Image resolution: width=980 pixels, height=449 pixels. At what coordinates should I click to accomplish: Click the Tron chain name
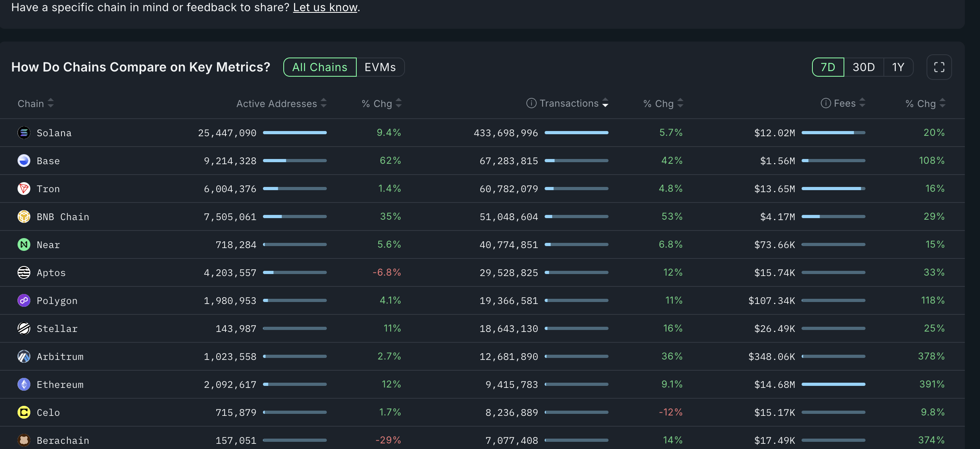(48, 189)
